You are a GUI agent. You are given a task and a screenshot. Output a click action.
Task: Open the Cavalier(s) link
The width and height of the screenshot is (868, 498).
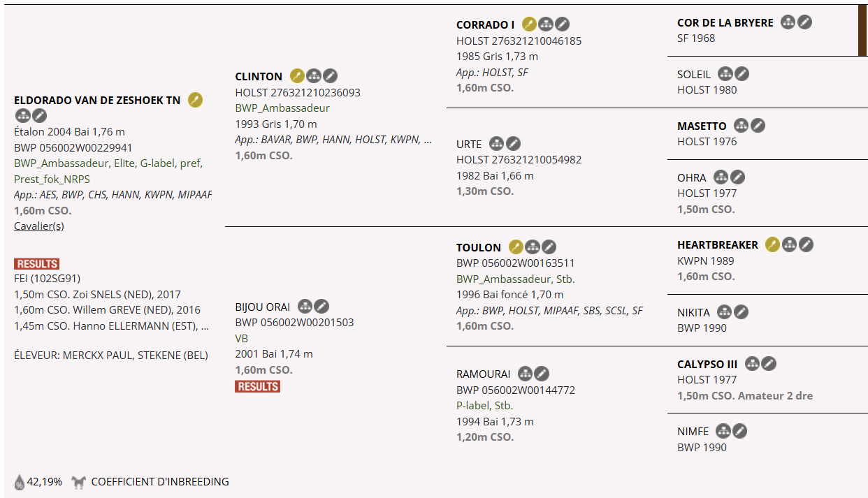pyautogui.click(x=39, y=226)
